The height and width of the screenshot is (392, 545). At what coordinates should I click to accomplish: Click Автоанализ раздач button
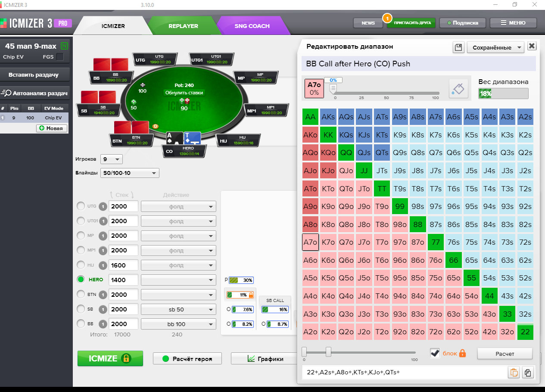tap(35, 93)
